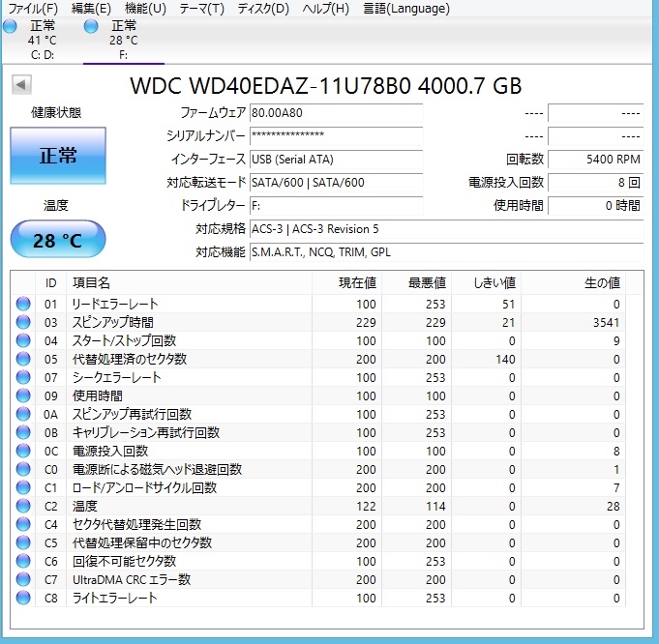Click status icon for C7 UltraDMA CRC エラー数

pyautogui.click(x=23, y=579)
